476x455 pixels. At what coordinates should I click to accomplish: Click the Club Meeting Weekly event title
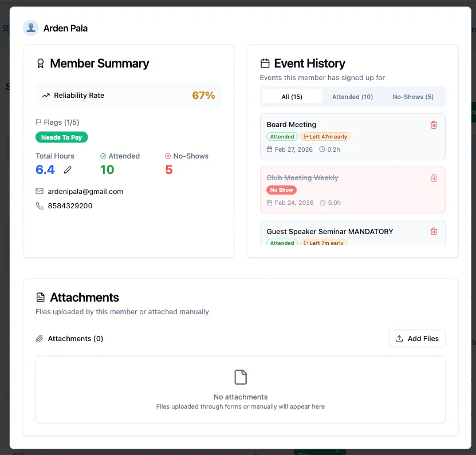pos(302,178)
